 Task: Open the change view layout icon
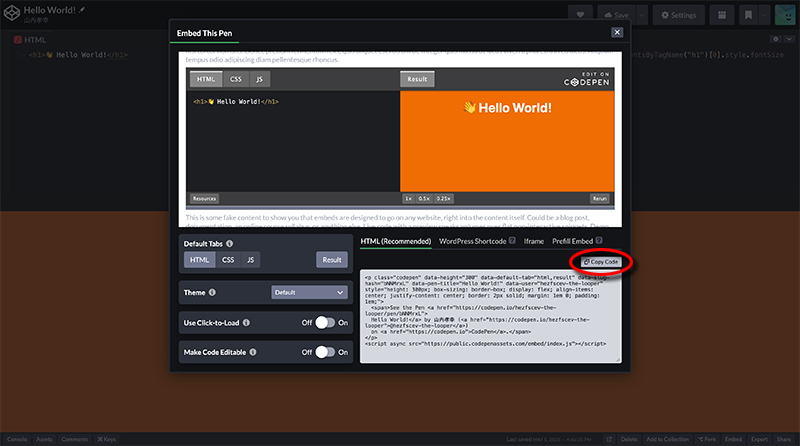(x=721, y=15)
